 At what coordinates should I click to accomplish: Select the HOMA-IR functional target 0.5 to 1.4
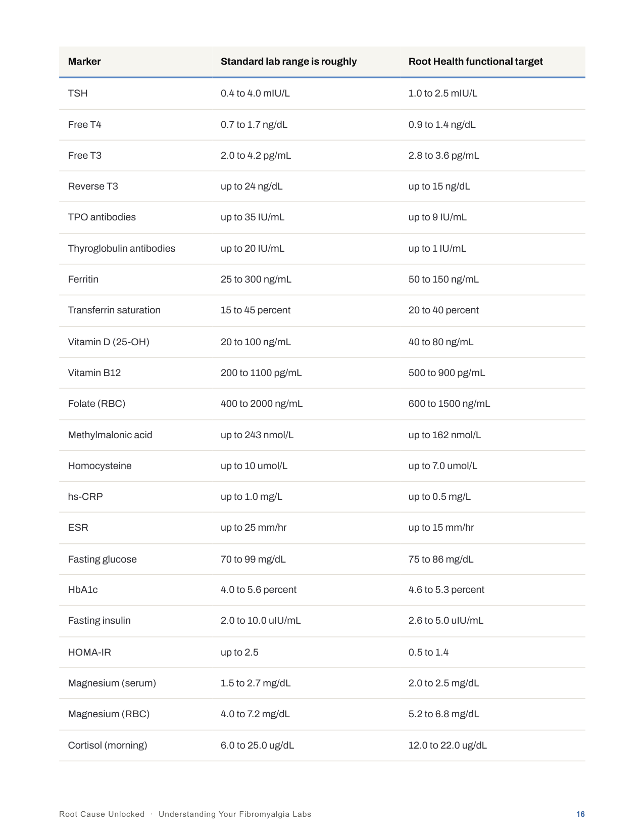point(428,652)
